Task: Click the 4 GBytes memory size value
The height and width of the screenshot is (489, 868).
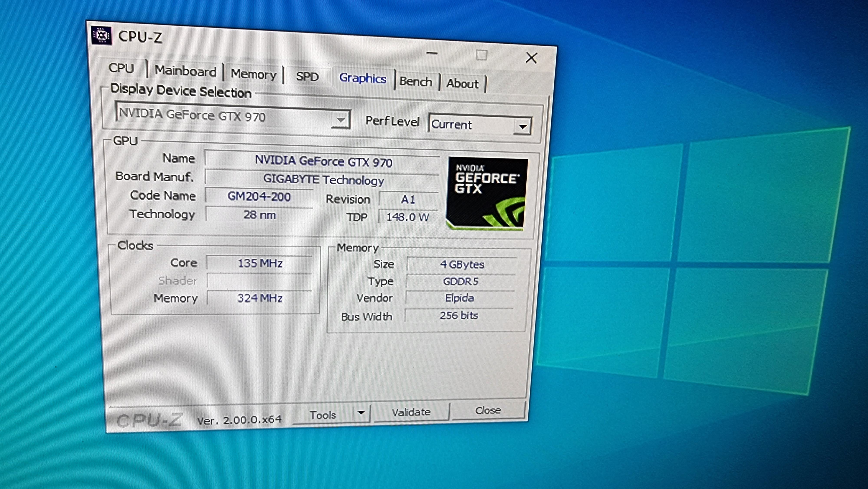Action: point(462,264)
